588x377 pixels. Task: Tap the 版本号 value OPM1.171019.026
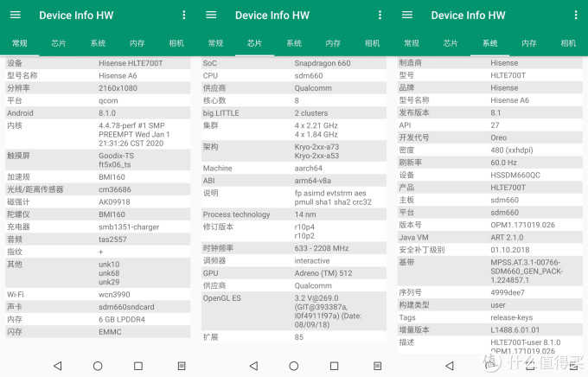[x=523, y=225]
